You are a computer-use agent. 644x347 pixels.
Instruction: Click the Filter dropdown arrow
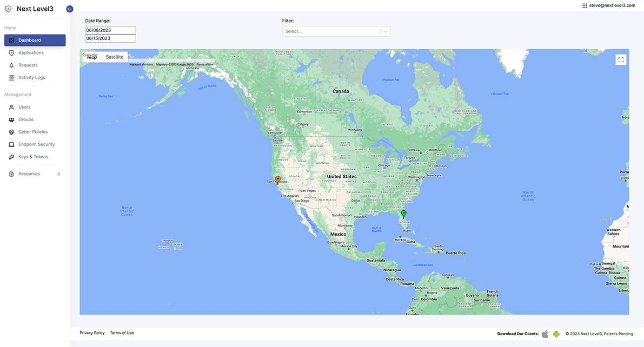(385, 31)
